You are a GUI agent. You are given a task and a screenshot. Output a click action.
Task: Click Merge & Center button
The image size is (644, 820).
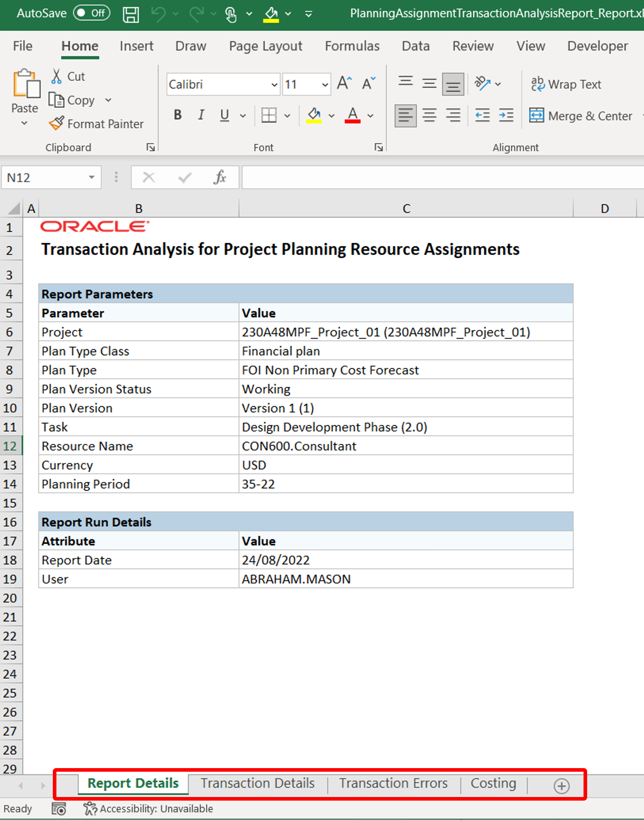580,116
